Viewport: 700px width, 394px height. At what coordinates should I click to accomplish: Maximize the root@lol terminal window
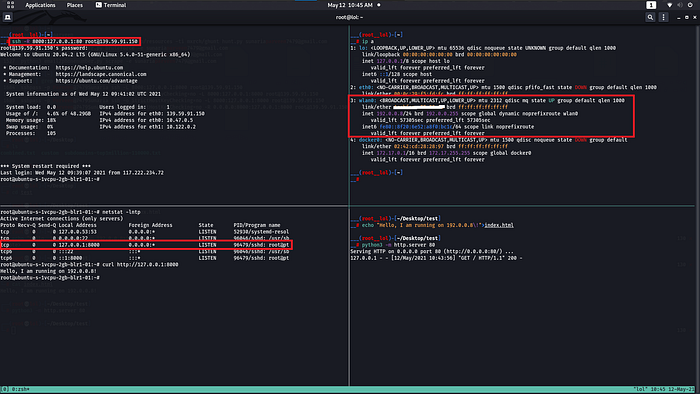pos(687,17)
